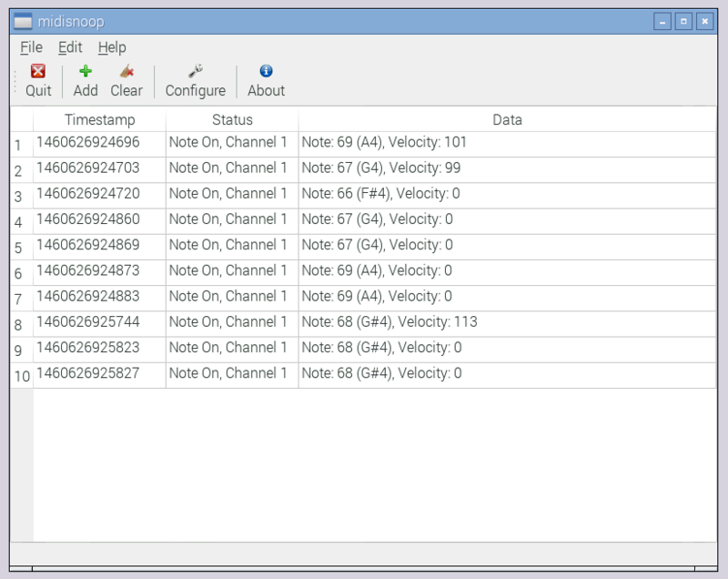The width and height of the screenshot is (728, 579).
Task: Select row header number 2
Action: tap(22, 170)
